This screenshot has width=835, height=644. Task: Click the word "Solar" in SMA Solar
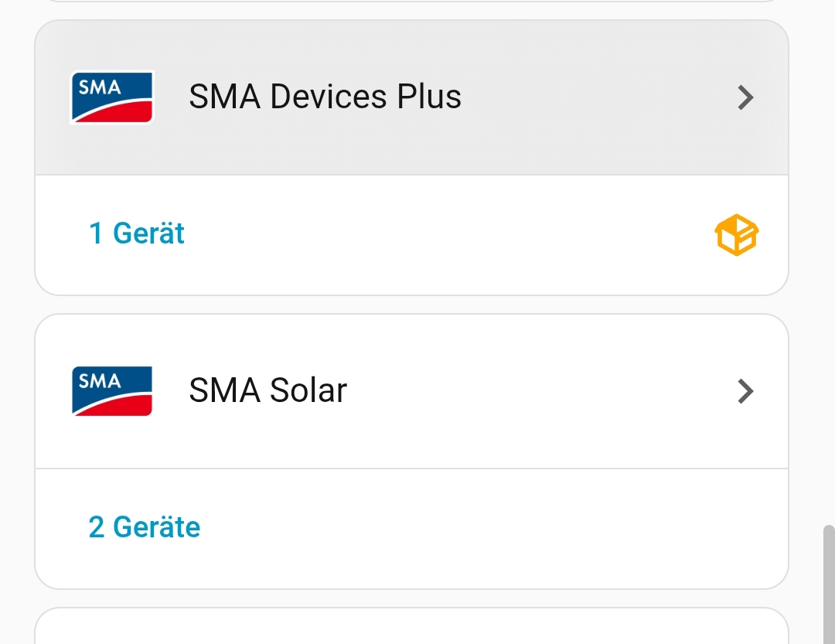point(308,391)
